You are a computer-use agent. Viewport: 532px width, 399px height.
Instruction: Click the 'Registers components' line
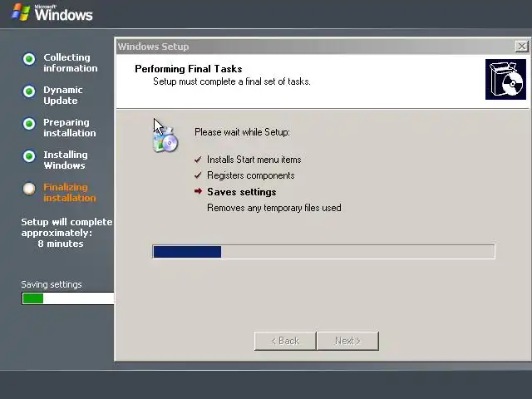(x=251, y=175)
